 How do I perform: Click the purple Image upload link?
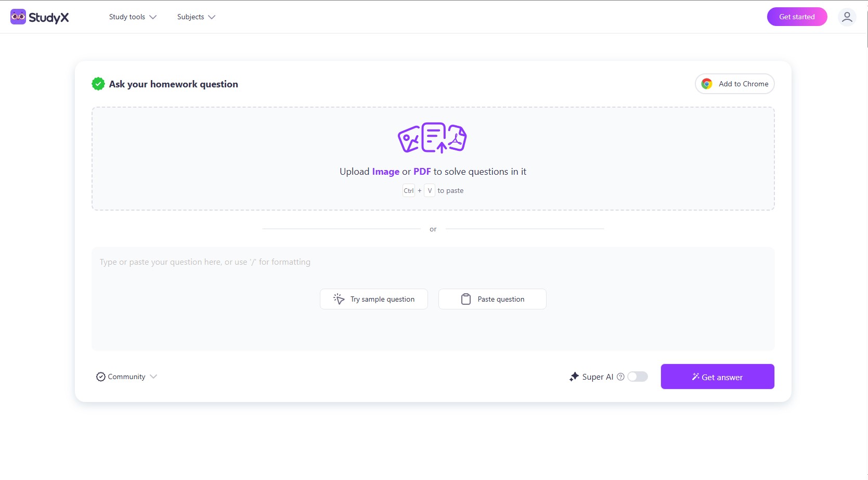[x=385, y=172]
